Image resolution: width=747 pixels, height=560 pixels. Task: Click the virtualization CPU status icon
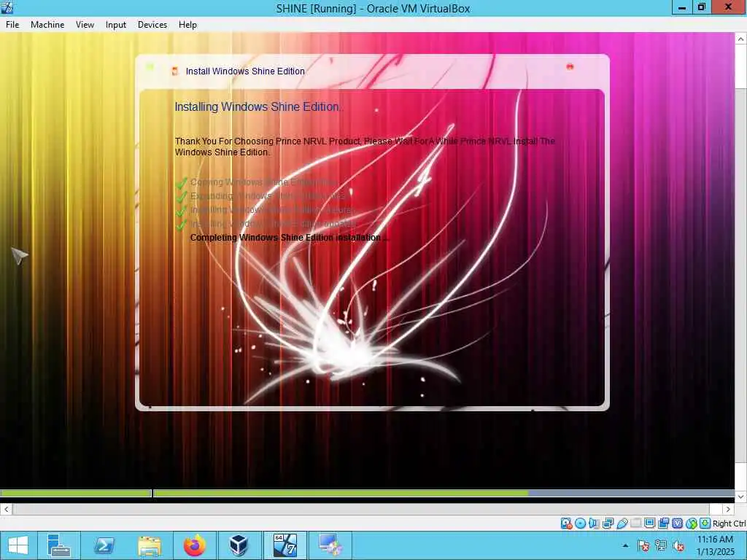click(677, 524)
